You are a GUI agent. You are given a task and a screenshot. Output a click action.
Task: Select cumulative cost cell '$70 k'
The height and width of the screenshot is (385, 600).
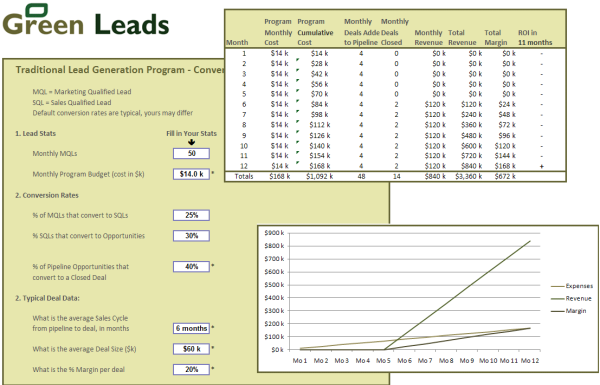click(320, 94)
